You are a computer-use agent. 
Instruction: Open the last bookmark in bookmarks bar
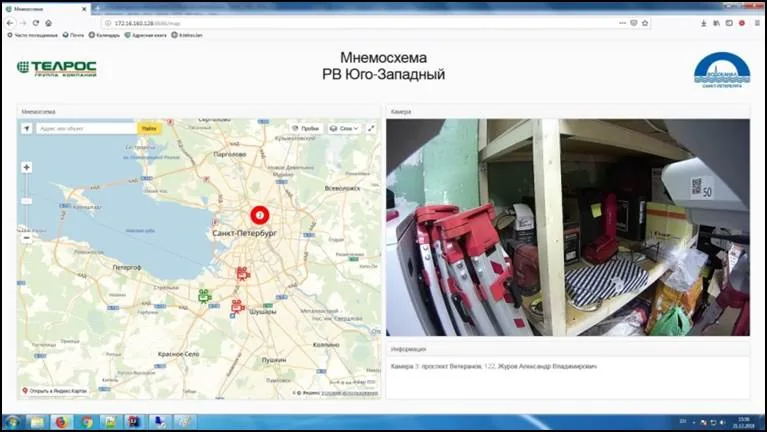click(x=187, y=35)
